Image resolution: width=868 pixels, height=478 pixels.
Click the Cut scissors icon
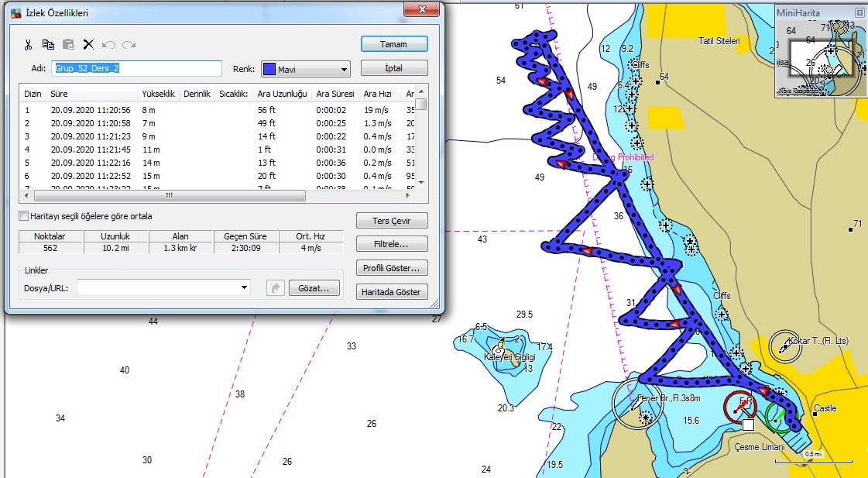point(28,45)
